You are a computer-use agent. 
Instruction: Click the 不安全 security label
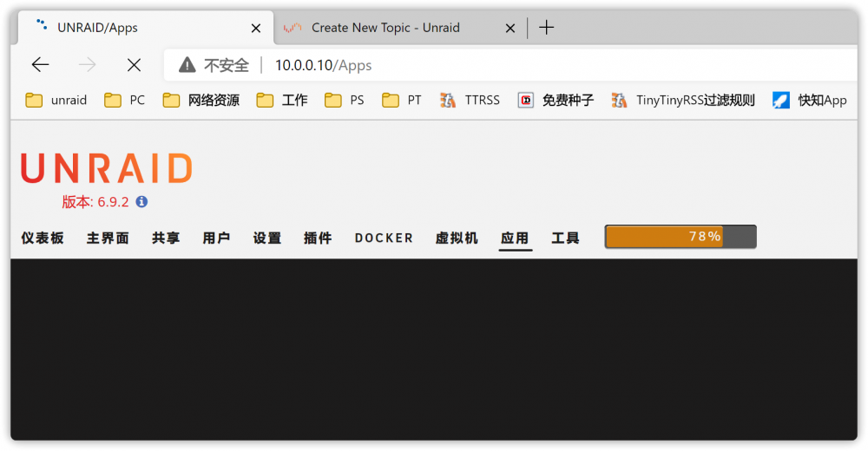coord(227,65)
